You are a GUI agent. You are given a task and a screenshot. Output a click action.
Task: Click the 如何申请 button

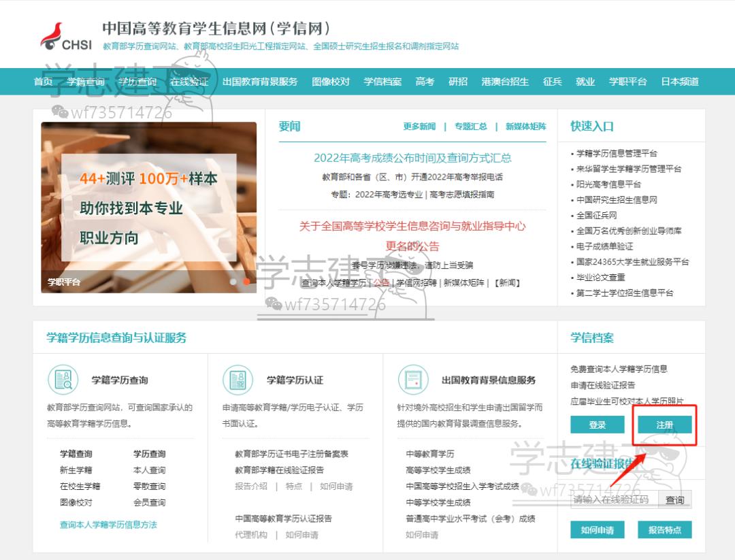click(597, 530)
